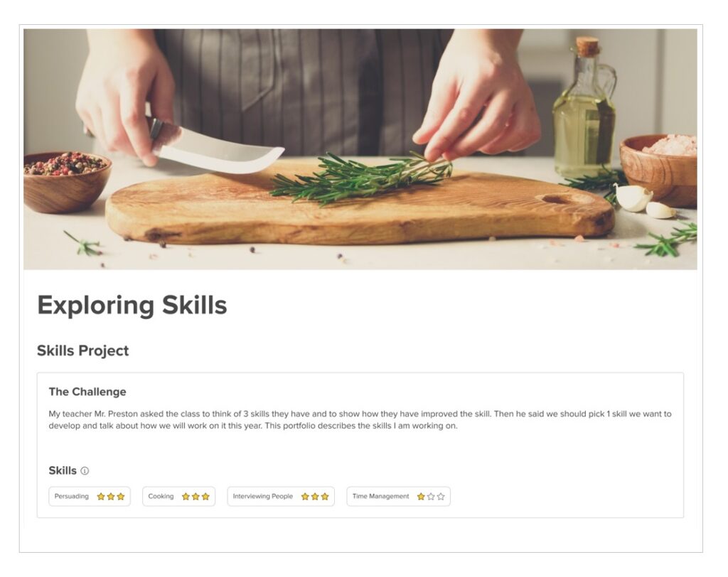The height and width of the screenshot is (577, 728).
Task: Open the Interviewing People skill label
Action: pyautogui.click(x=263, y=497)
